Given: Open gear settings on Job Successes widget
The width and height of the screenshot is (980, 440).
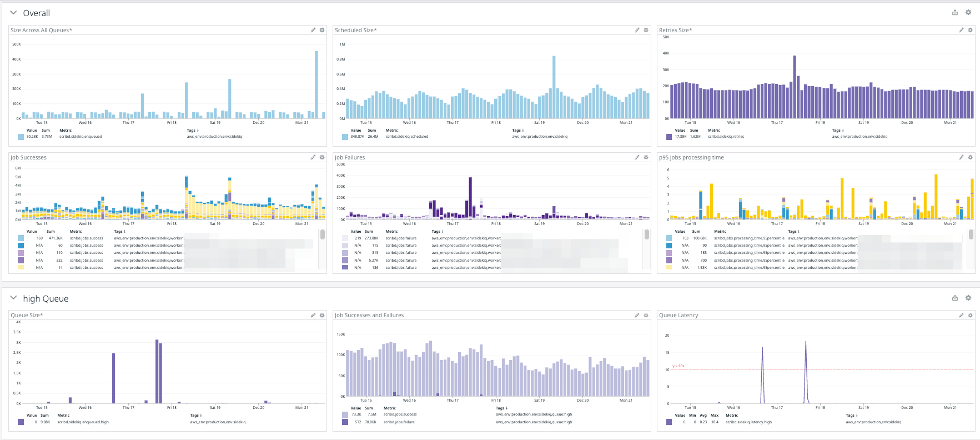Looking at the screenshot, I should pos(322,157).
